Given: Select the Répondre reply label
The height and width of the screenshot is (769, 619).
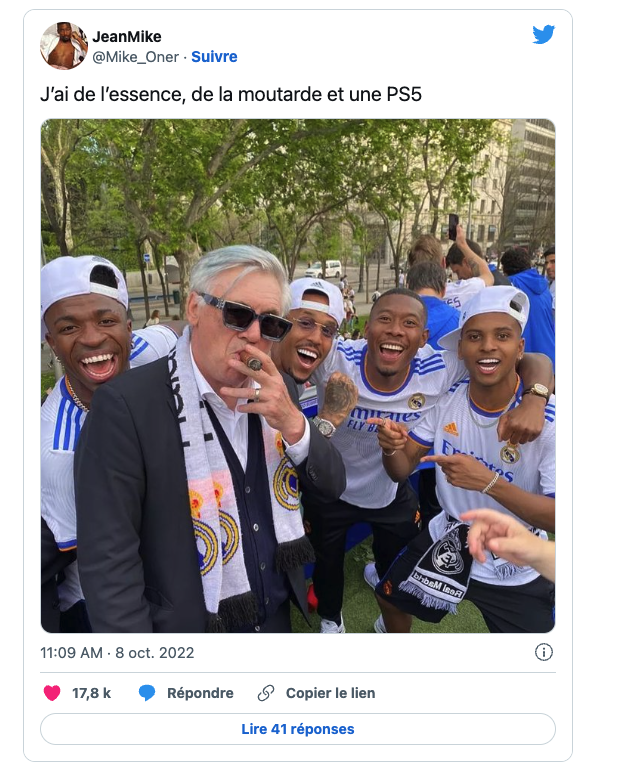Looking at the screenshot, I should click(x=200, y=693).
